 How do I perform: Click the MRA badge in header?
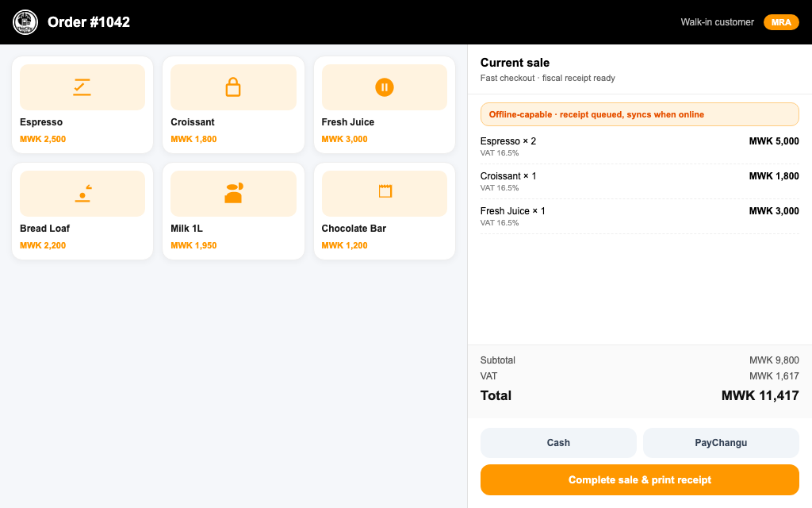pyautogui.click(x=781, y=22)
